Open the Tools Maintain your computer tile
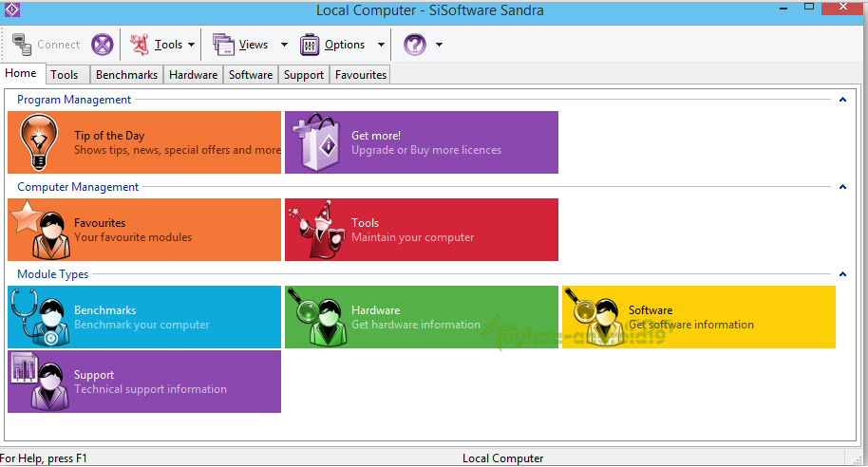868x467 pixels. coord(422,230)
